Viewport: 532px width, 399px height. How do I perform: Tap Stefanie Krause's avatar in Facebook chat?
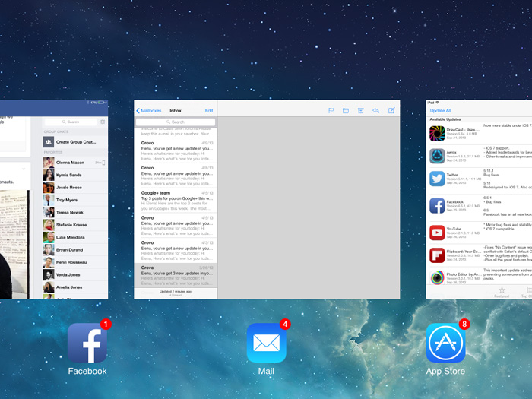tap(48, 225)
